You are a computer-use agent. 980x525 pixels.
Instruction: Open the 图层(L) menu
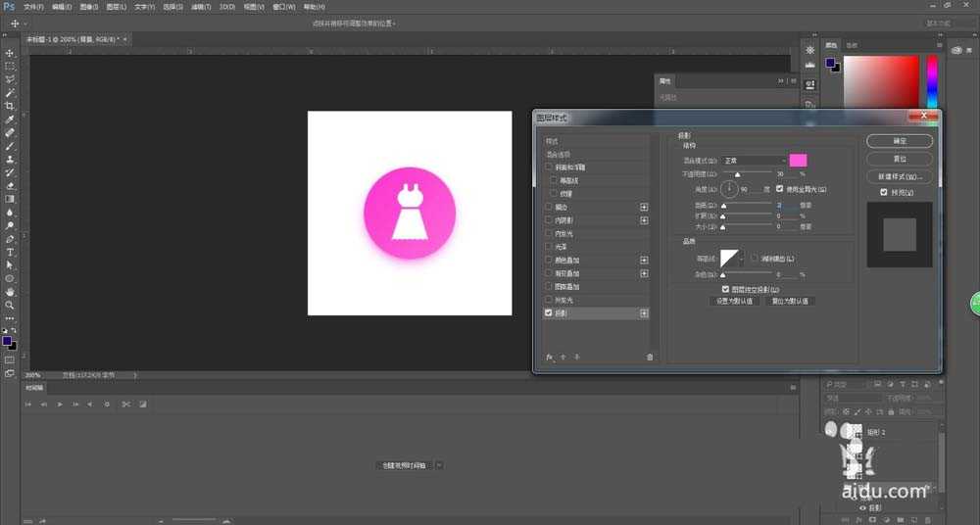pyautogui.click(x=117, y=7)
